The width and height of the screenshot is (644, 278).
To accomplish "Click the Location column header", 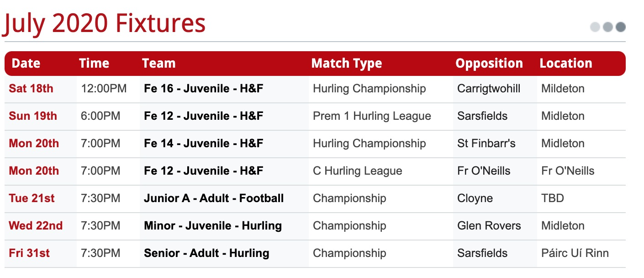I will pos(566,63).
